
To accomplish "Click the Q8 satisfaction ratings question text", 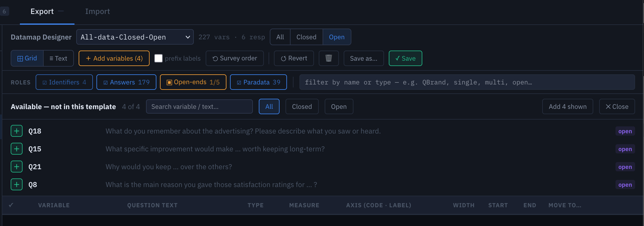I will pos(211,185).
